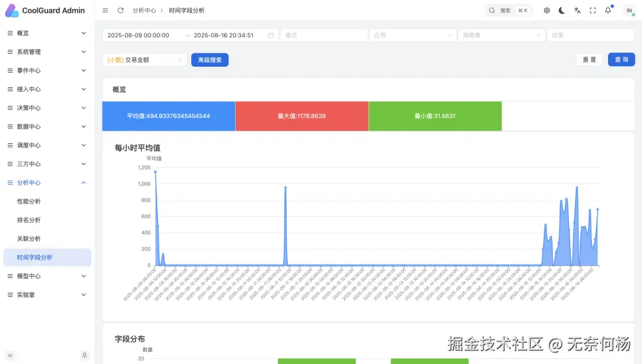
Task: Click the 结果 input field
Action: coord(591,35)
